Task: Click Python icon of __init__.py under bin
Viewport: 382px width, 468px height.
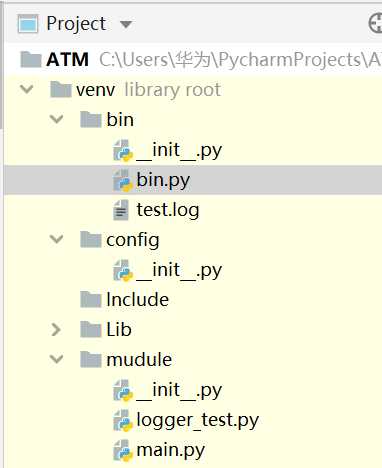Action: (123, 151)
